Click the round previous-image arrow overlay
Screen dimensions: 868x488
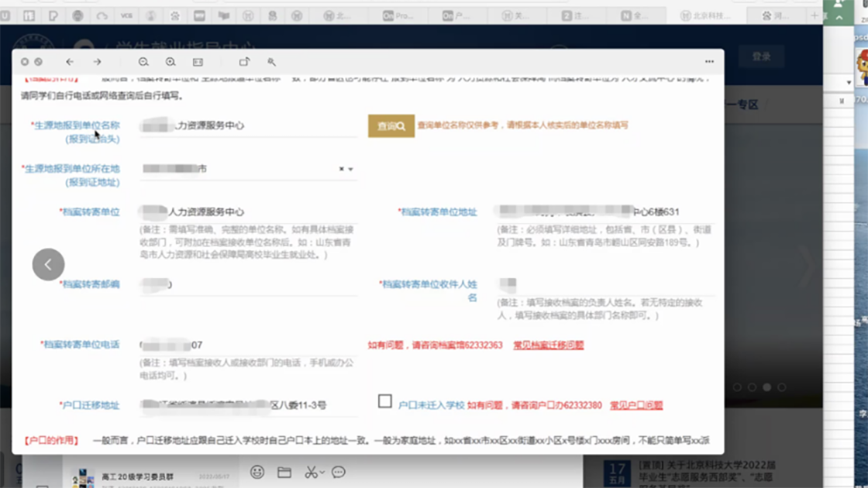pos(48,264)
